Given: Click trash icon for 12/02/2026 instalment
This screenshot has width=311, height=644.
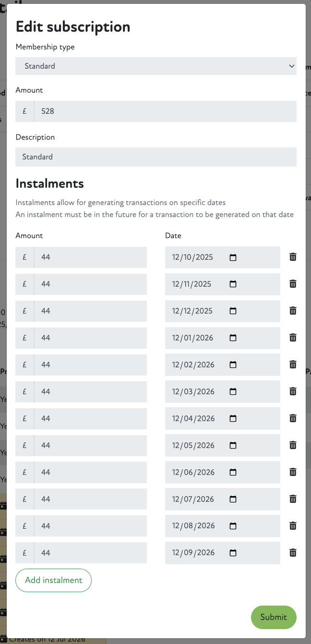Looking at the screenshot, I should tap(293, 365).
